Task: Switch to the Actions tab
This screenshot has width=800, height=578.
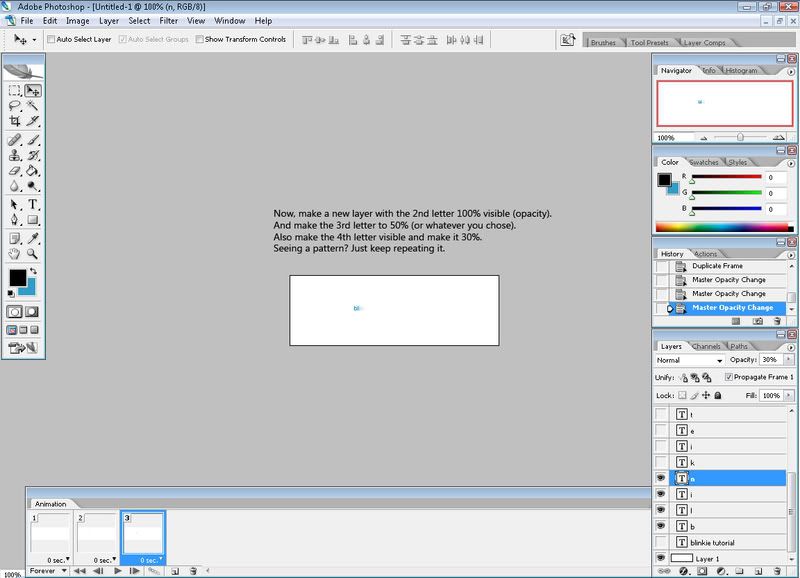Action: point(706,254)
